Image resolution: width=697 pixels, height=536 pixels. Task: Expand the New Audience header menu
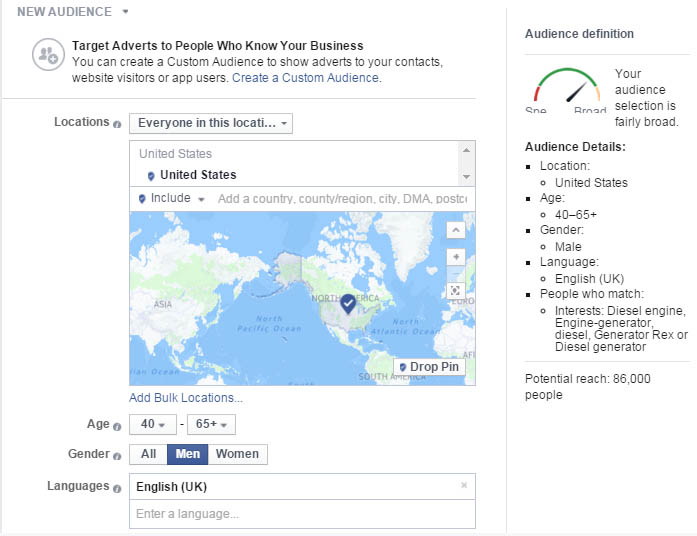point(125,12)
